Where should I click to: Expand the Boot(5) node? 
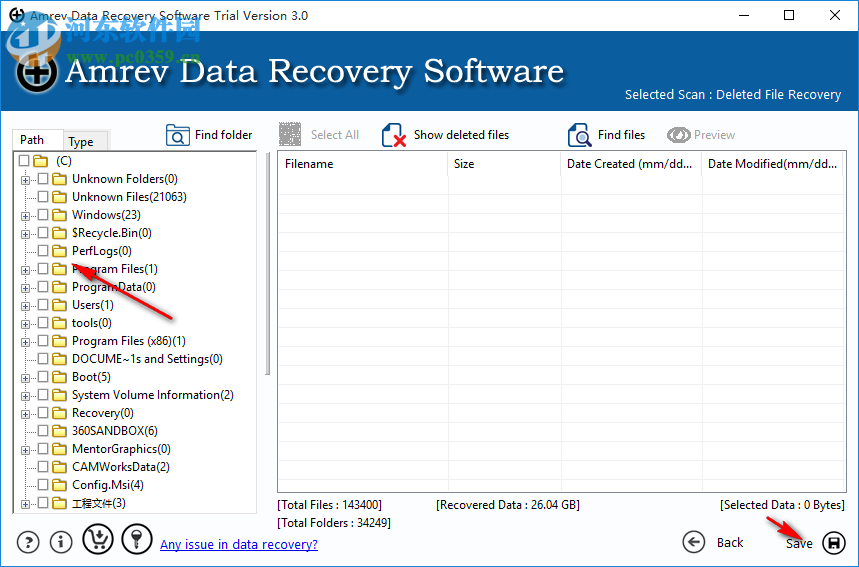coord(25,379)
